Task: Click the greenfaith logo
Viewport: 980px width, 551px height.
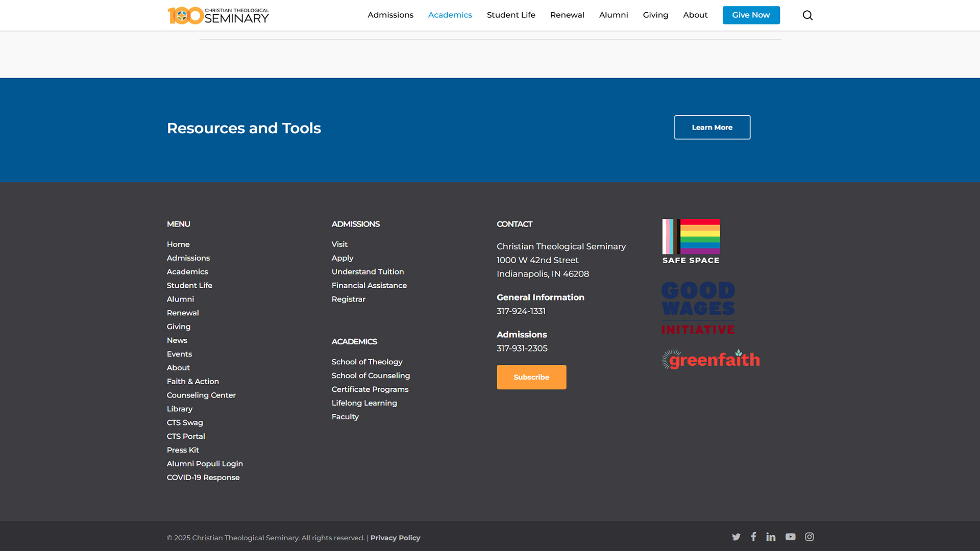Action: (x=710, y=359)
